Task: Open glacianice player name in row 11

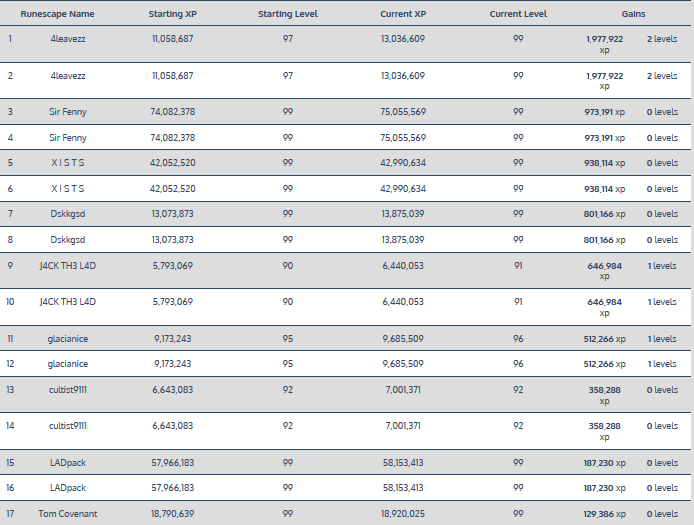Action: click(x=68, y=339)
